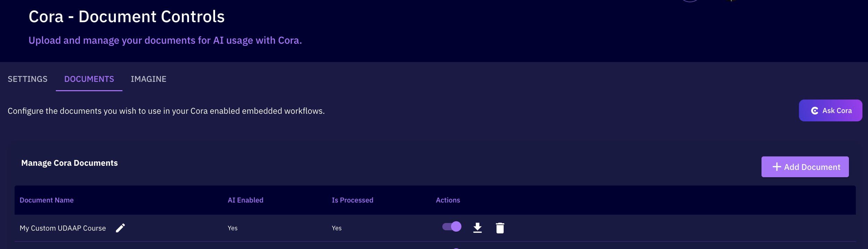Click the Actions column header
This screenshot has height=249, width=868.
[448, 200]
